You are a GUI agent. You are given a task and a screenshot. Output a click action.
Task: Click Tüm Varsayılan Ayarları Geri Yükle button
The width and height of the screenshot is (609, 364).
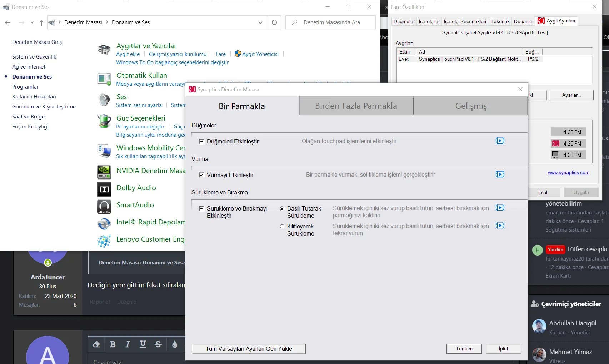pyautogui.click(x=249, y=349)
